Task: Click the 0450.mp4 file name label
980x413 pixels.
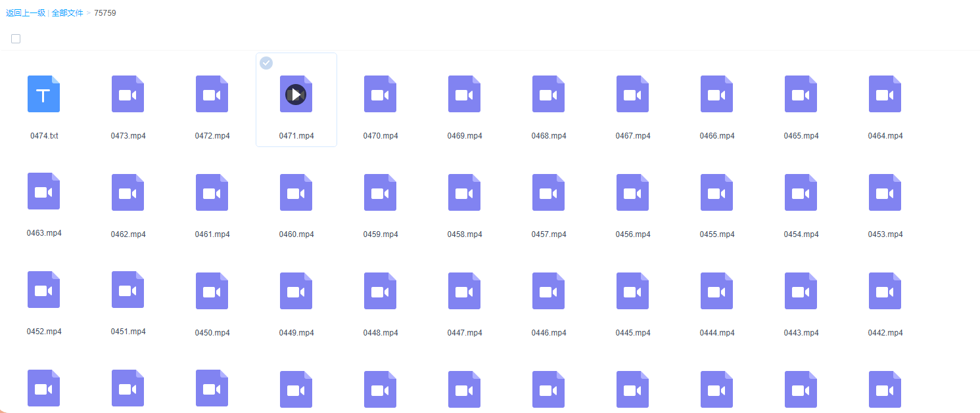Action: pyautogui.click(x=212, y=333)
